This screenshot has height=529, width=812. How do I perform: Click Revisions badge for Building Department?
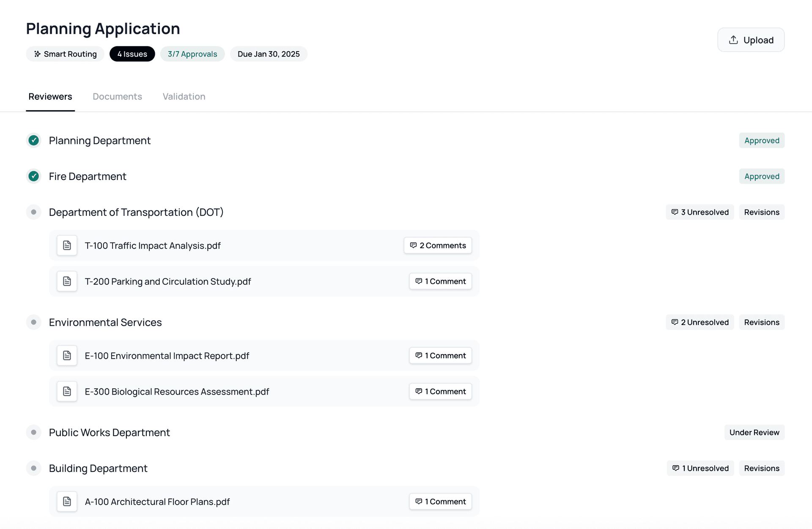pyautogui.click(x=761, y=468)
